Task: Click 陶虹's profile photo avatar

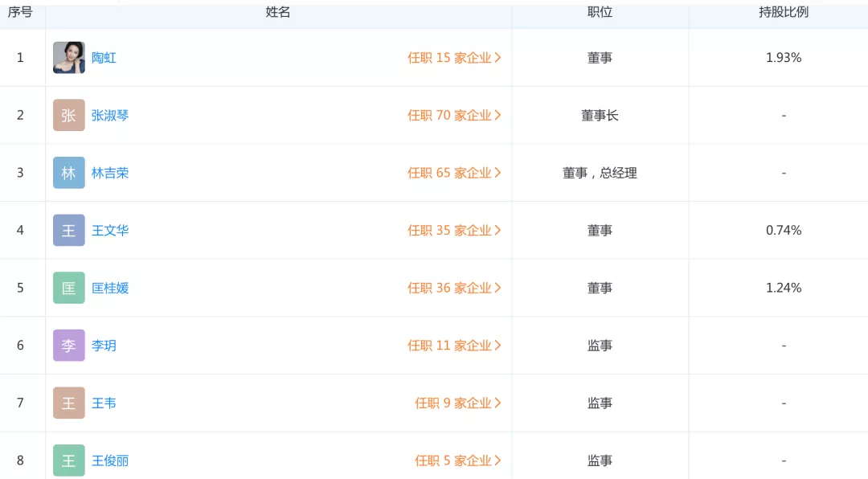Action: point(68,58)
